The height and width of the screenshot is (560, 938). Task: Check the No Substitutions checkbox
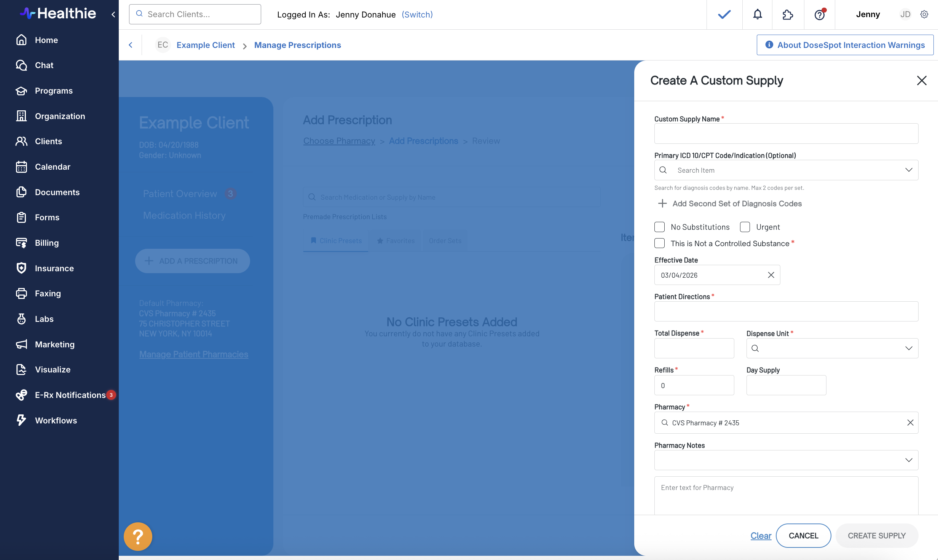coord(659,227)
